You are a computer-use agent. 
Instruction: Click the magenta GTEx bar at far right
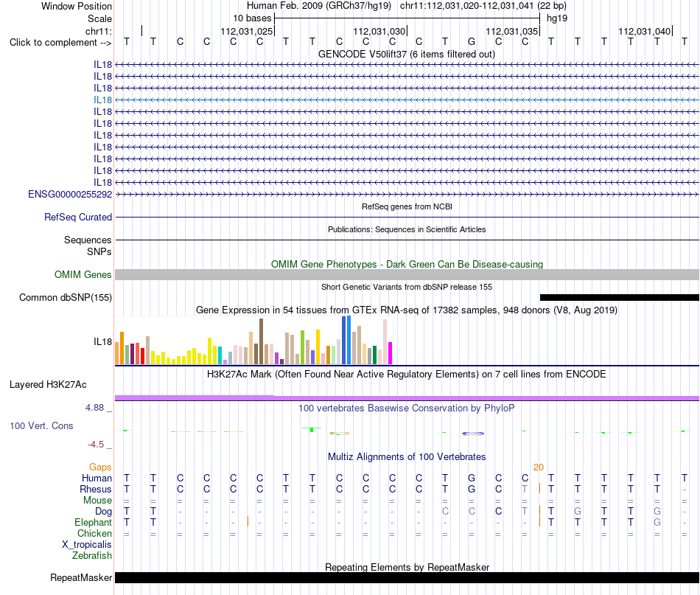pyautogui.click(x=391, y=353)
